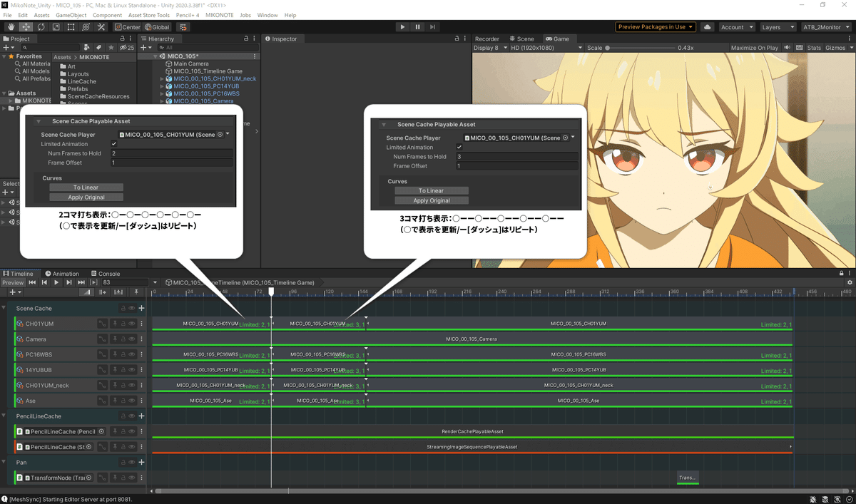Screen dimensions: 856x504
Task: Toggle Global handle rotation
Action: [156, 27]
